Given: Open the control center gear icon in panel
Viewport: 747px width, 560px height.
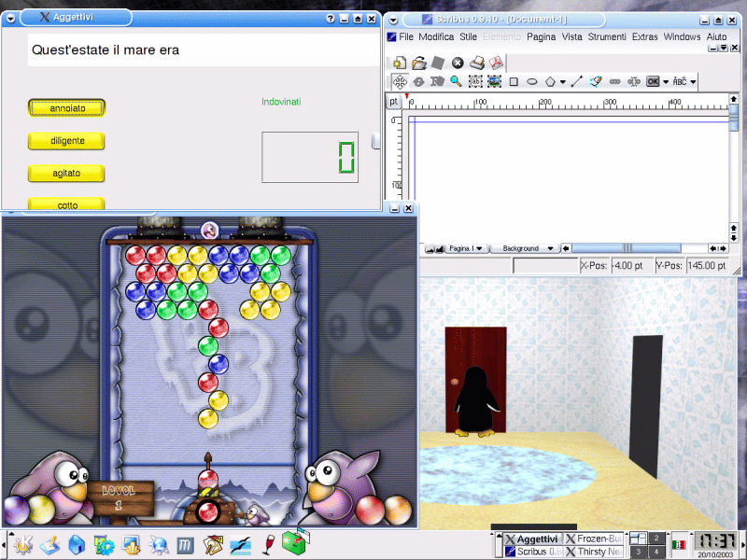Looking at the screenshot, I should (104, 545).
